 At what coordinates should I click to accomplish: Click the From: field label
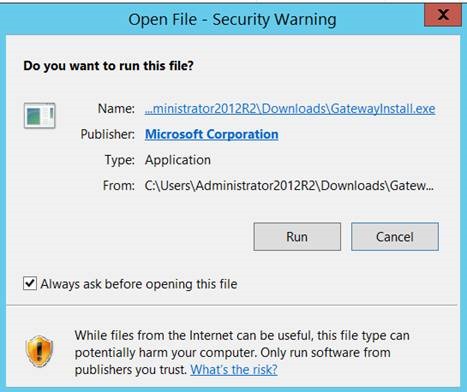(119, 186)
